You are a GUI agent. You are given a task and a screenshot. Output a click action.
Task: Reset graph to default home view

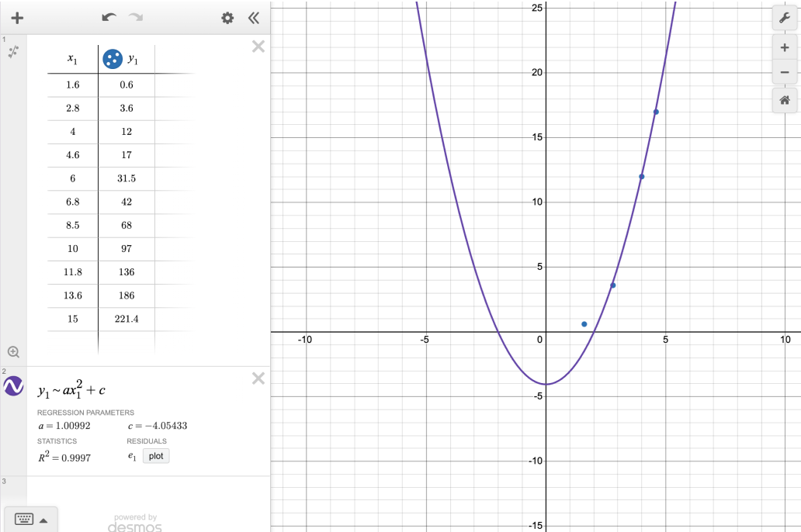784,100
